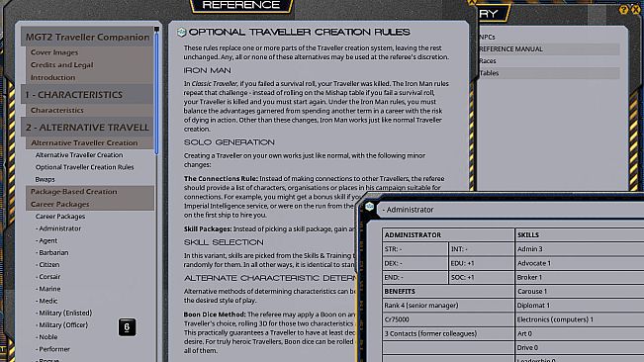Click the 'Cr75000' benefit cell
Screen dimensions: 644x362
tap(448, 319)
